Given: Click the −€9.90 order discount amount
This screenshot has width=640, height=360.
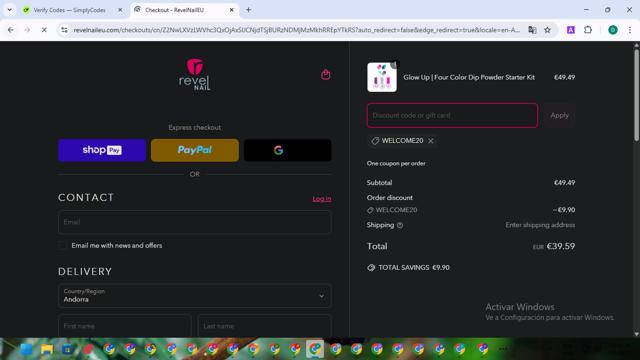Looking at the screenshot, I should pos(564,210).
